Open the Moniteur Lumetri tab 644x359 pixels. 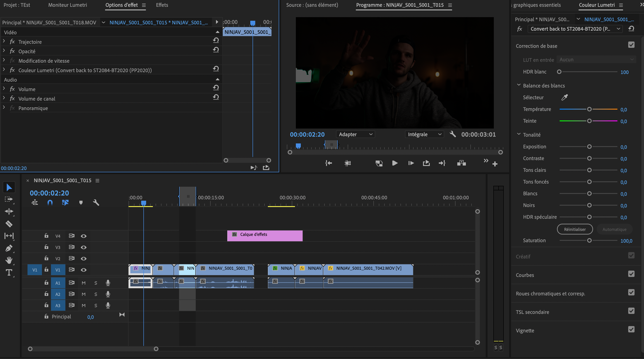coord(67,5)
